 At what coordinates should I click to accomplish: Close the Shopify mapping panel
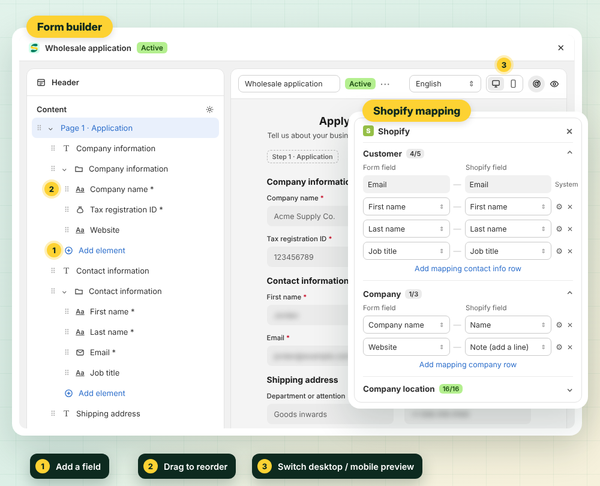point(569,131)
